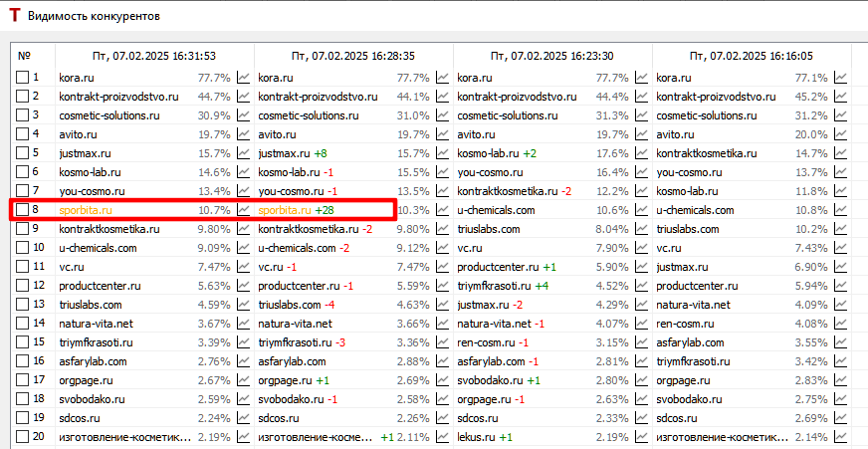Open chart icon for asfarylab.com 2.88%

coord(443,361)
